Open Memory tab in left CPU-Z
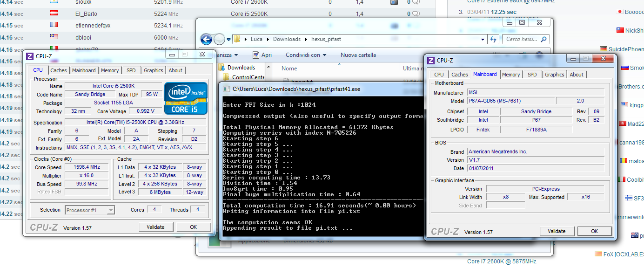Image resolution: width=644 pixels, height=268 pixels. click(110, 70)
